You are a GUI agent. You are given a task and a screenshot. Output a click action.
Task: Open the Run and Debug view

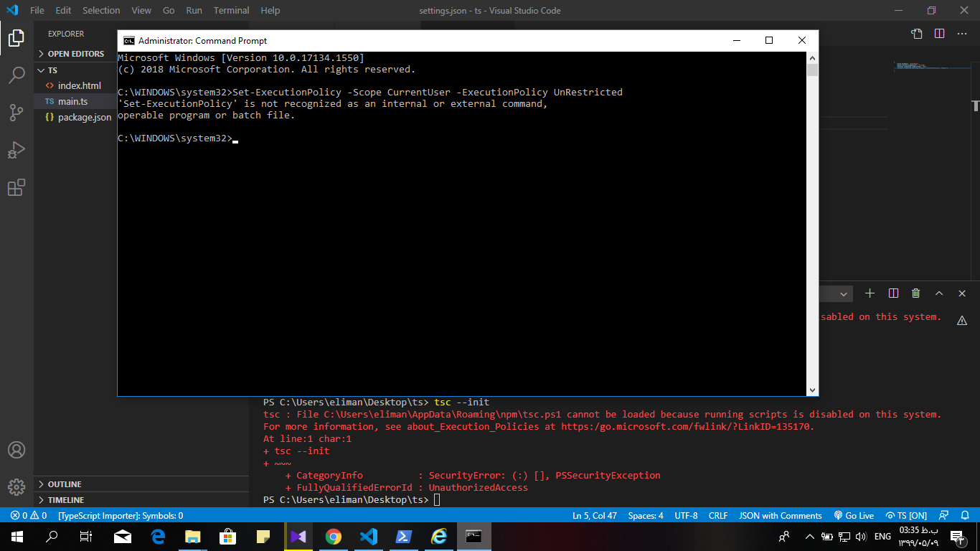[x=17, y=150]
